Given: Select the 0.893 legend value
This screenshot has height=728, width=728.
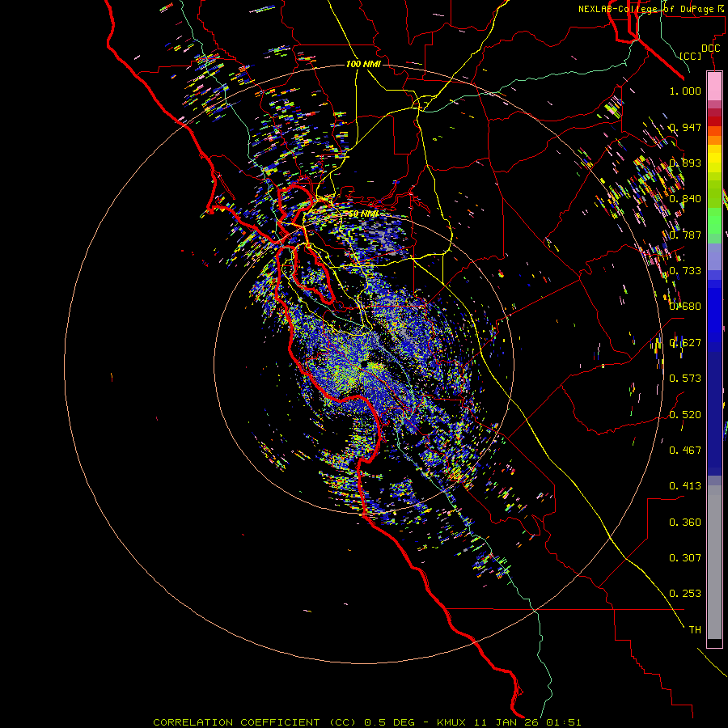Looking at the screenshot, I should click(x=685, y=163).
